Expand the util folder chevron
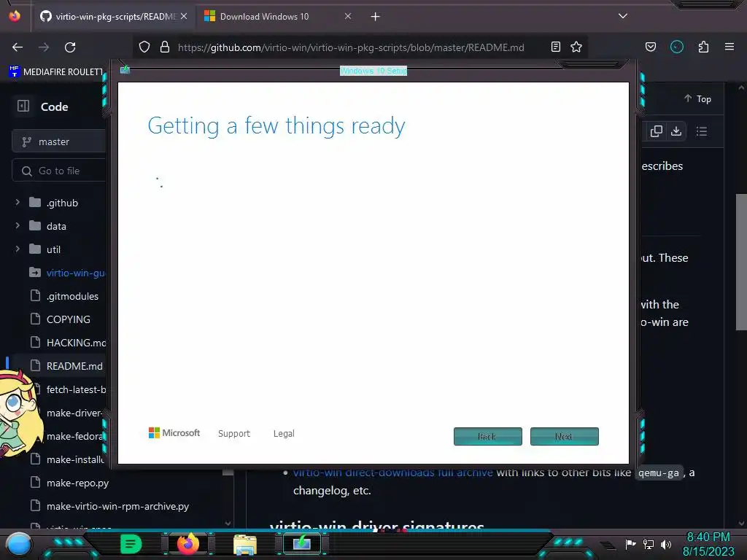 18,249
